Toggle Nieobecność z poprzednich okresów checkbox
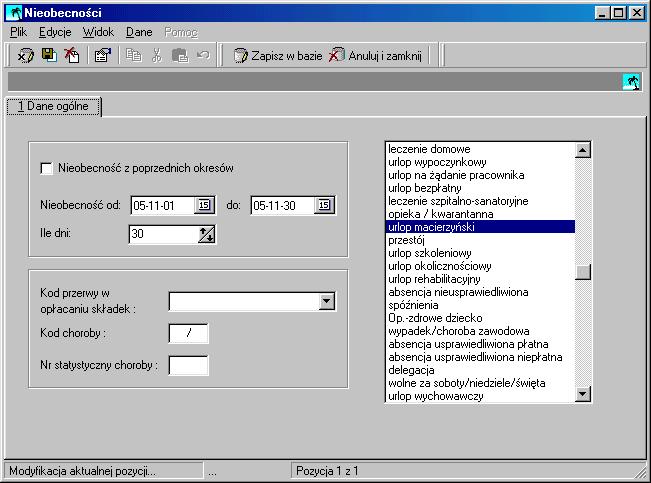The height and width of the screenshot is (483, 651). click(46, 169)
